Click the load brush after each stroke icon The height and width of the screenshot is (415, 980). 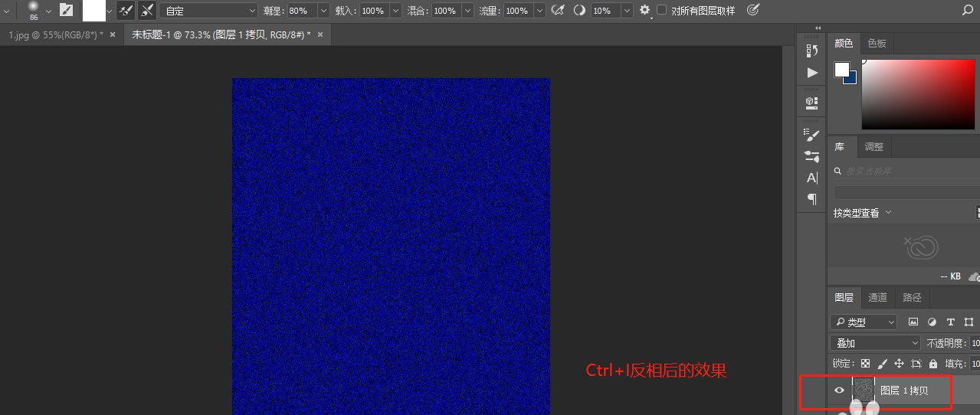(x=126, y=10)
